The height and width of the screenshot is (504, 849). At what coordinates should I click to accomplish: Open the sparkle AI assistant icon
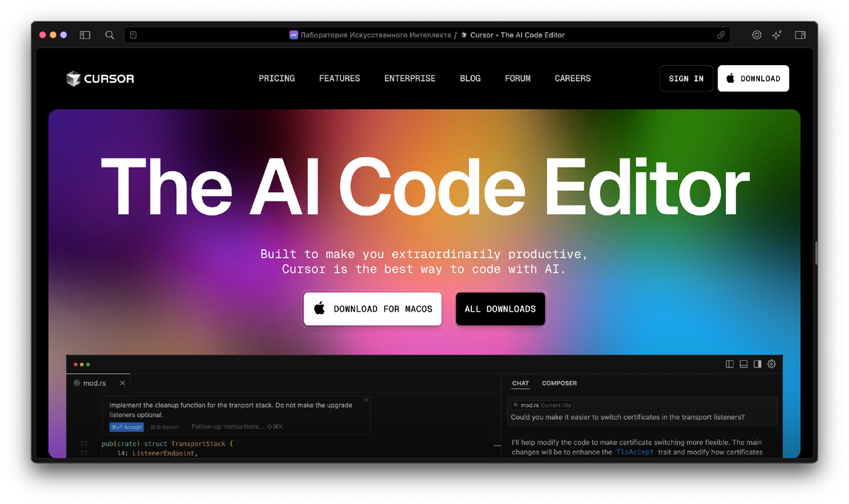(x=777, y=35)
